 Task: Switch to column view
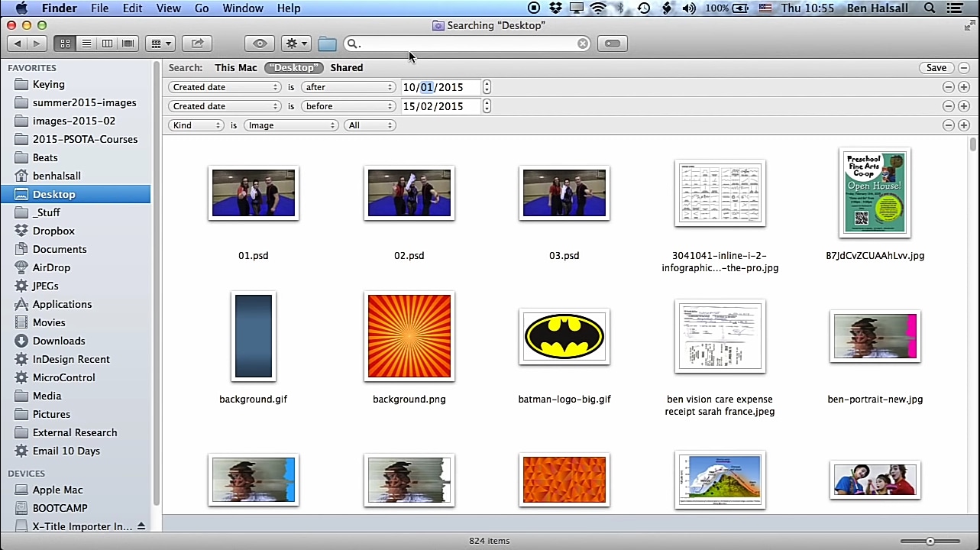tap(107, 44)
